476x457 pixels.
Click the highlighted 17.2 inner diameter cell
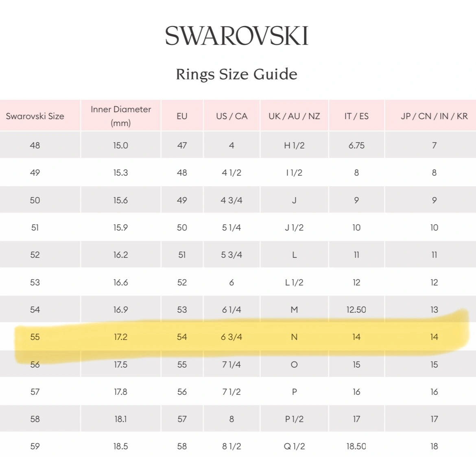pyautogui.click(x=120, y=337)
